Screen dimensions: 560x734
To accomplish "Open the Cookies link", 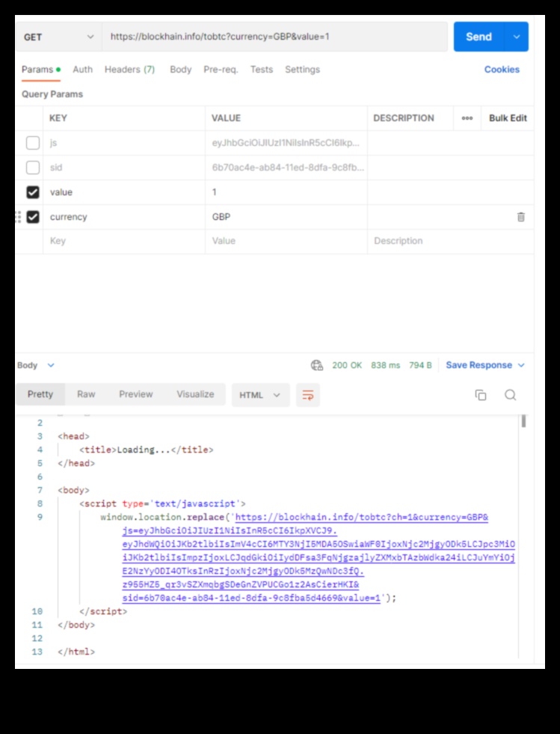I will coord(502,70).
